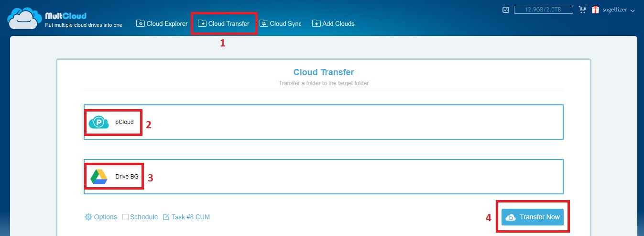The image size is (644, 236).
Task: Enable the Schedule checkbox
Action: [125, 217]
